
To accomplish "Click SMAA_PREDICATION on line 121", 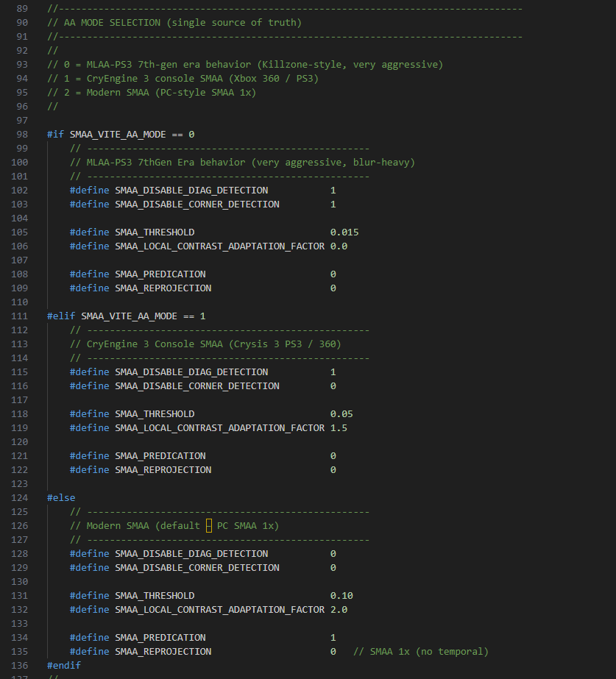I will [160, 455].
